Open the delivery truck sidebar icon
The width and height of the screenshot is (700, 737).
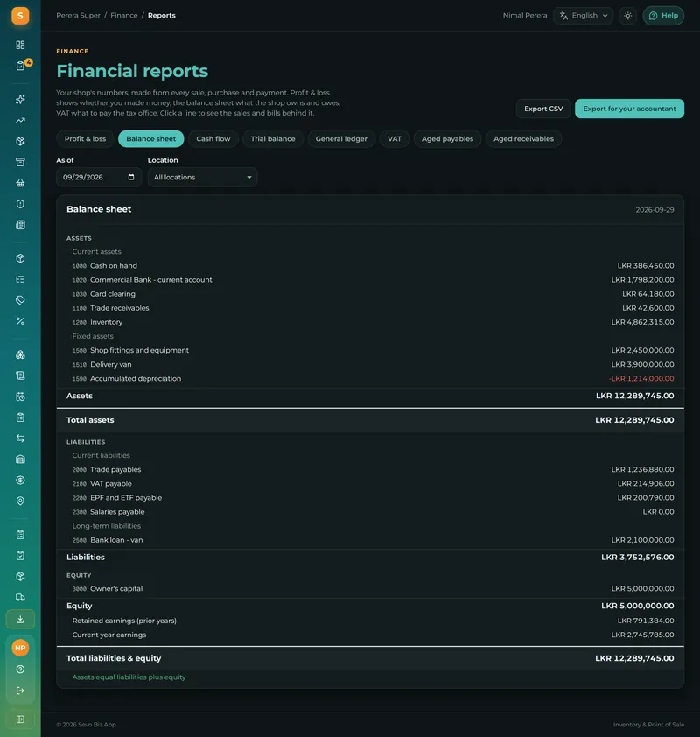click(x=20, y=598)
